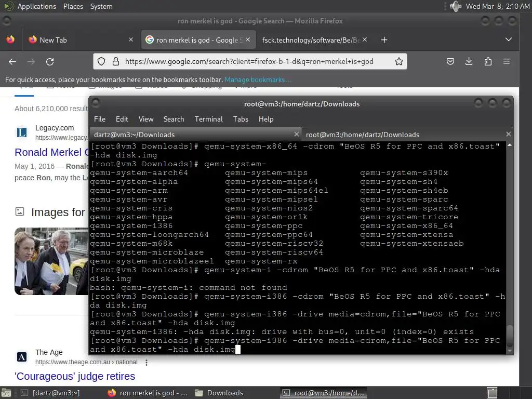Open the terminal Tabs menu
532x399 pixels.
[x=241, y=119]
